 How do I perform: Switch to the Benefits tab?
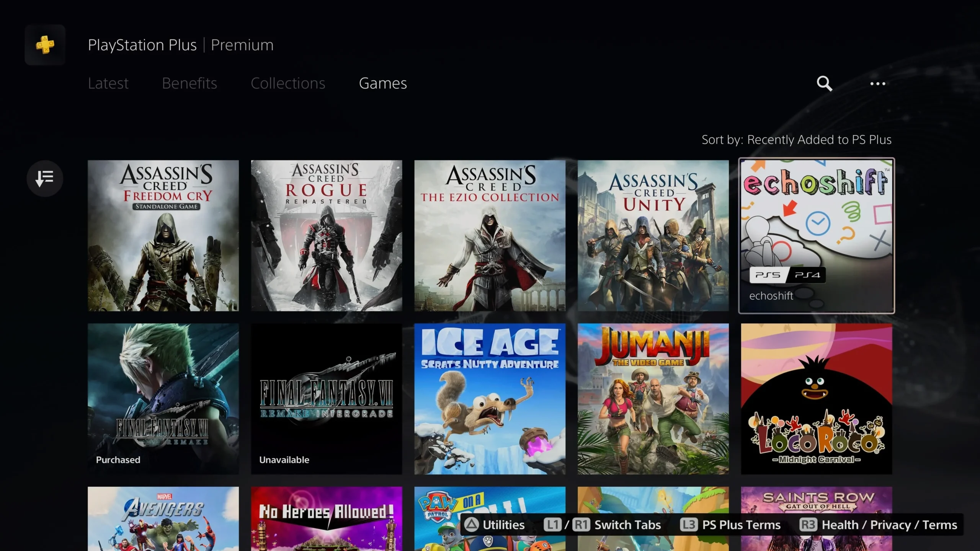189,83
